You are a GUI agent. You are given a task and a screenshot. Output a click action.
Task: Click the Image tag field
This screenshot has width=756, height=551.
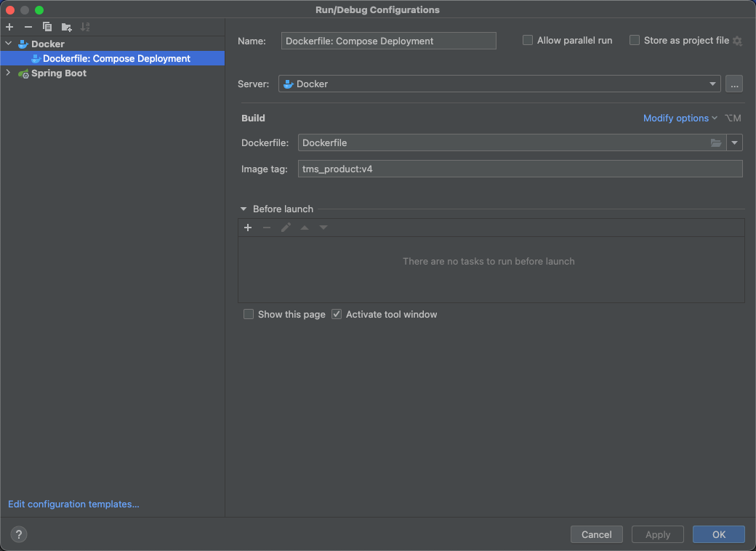tap(520, 169)
